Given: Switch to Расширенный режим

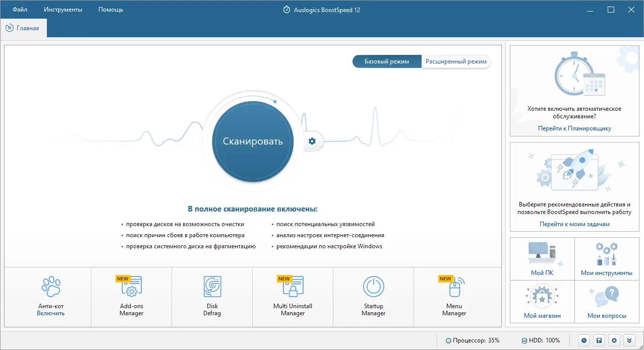Looking at the screenshot, I should [456, 61].
